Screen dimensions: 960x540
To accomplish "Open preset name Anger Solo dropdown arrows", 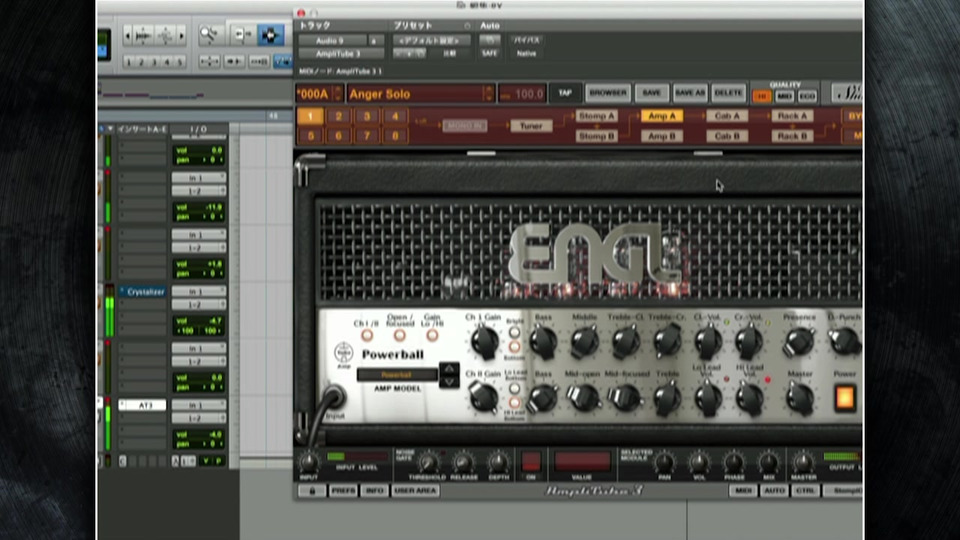I will [x=488, y=94].
